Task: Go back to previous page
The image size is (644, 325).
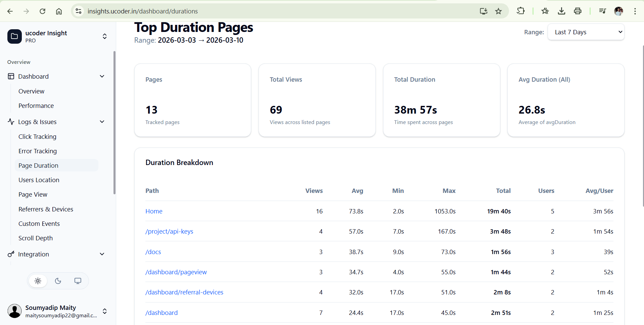Action: (x=10, y=11)
